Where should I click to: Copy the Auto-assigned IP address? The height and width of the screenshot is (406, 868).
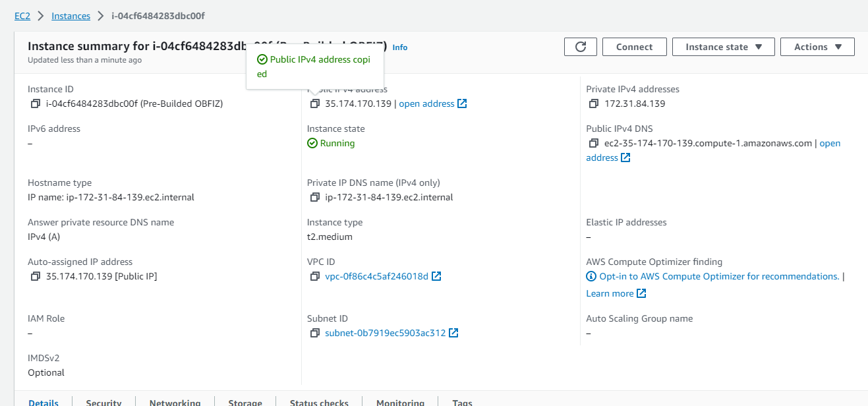[36, 276]
